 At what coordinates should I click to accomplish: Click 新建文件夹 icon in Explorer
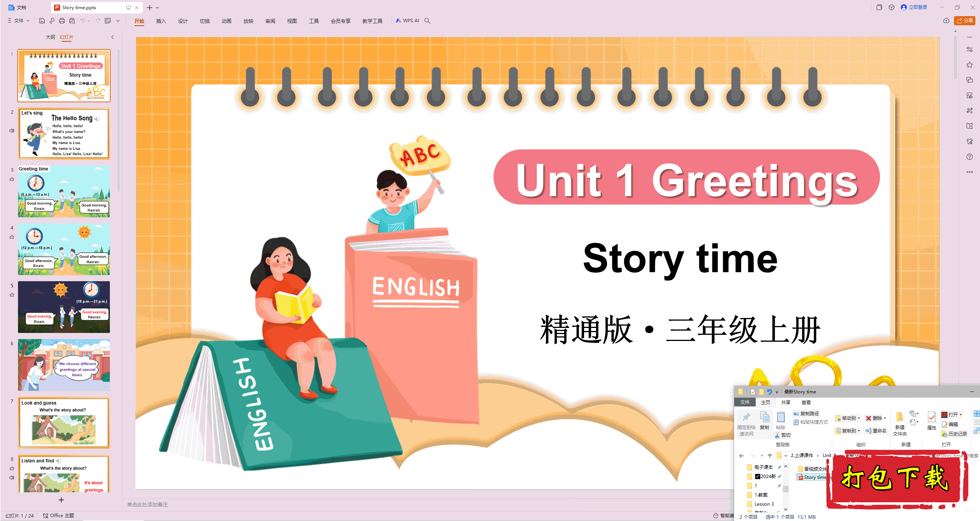(x=900, y=424)
